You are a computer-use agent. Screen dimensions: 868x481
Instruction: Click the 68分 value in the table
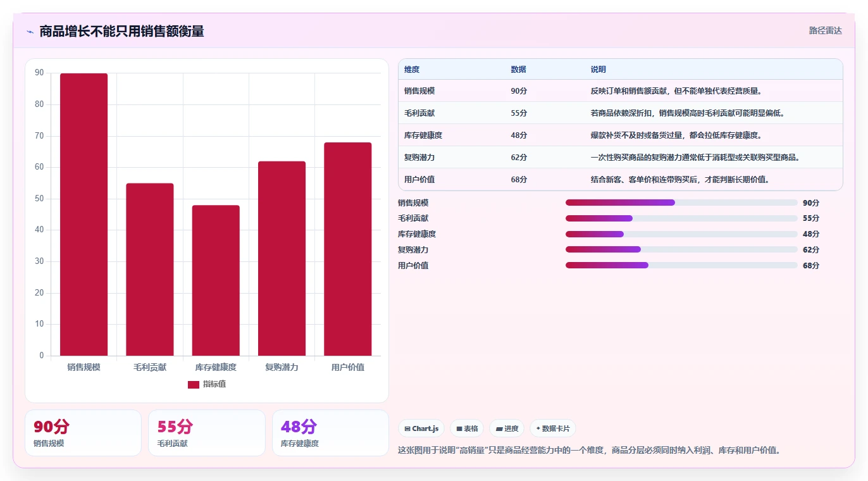coord(519,180)
